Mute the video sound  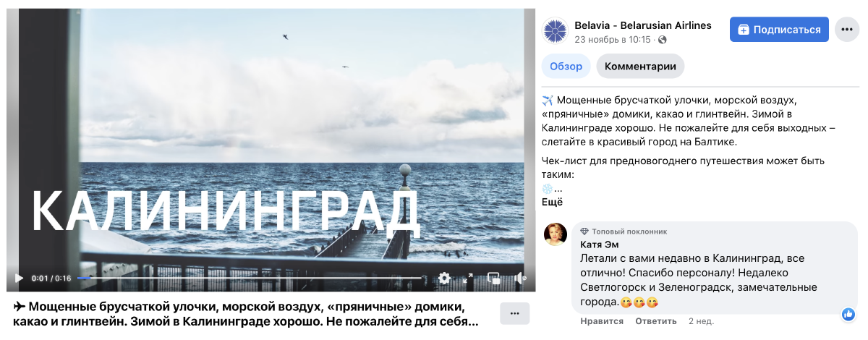coord(519,279)
